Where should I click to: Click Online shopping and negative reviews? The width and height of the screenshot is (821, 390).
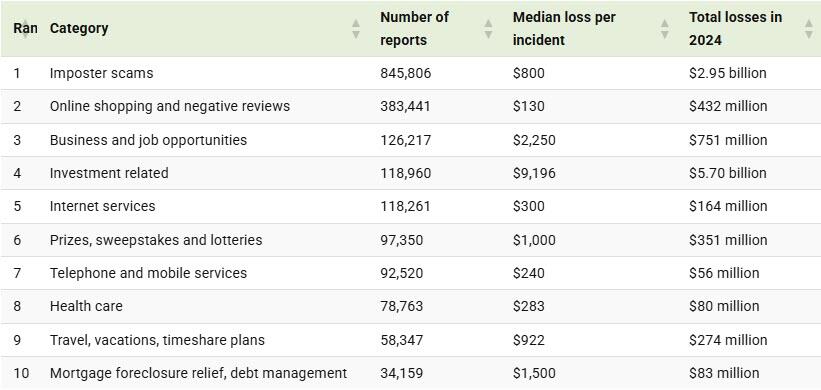[170, 106]
